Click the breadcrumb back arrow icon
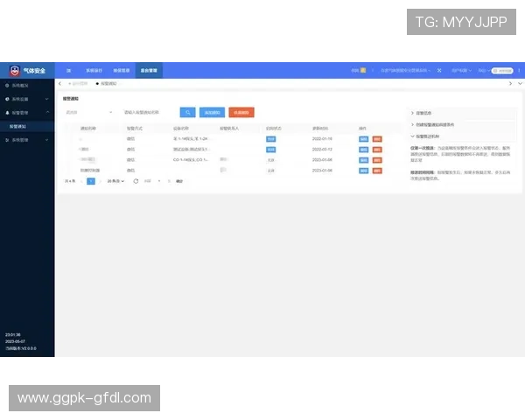Image resolution: width=525 pixels, height=420 pixels. [59, 83]
